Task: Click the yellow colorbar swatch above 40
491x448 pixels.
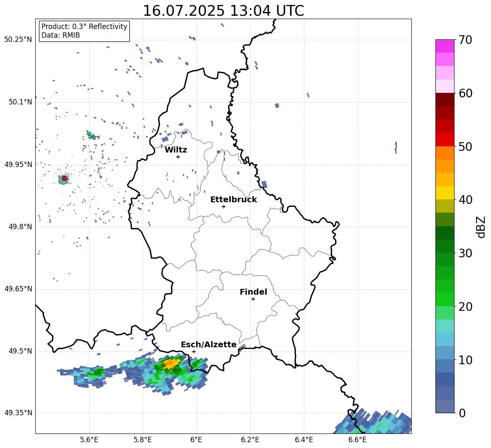Action: tap(445, 193)
